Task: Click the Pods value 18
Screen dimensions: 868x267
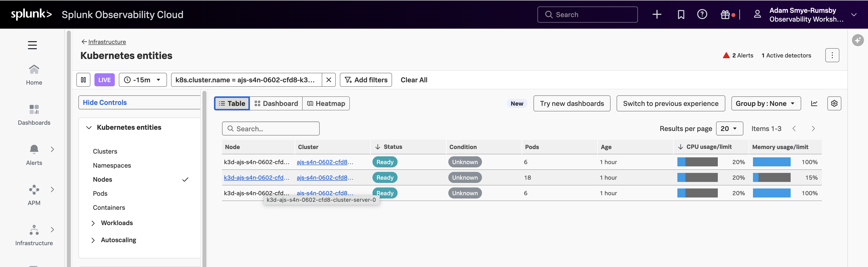Action: 527,177
